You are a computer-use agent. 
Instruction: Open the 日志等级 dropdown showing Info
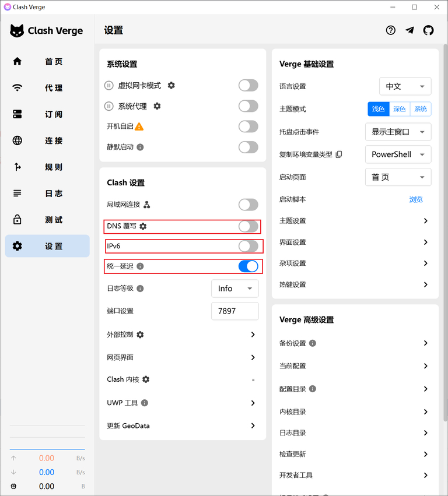point(235,289)
